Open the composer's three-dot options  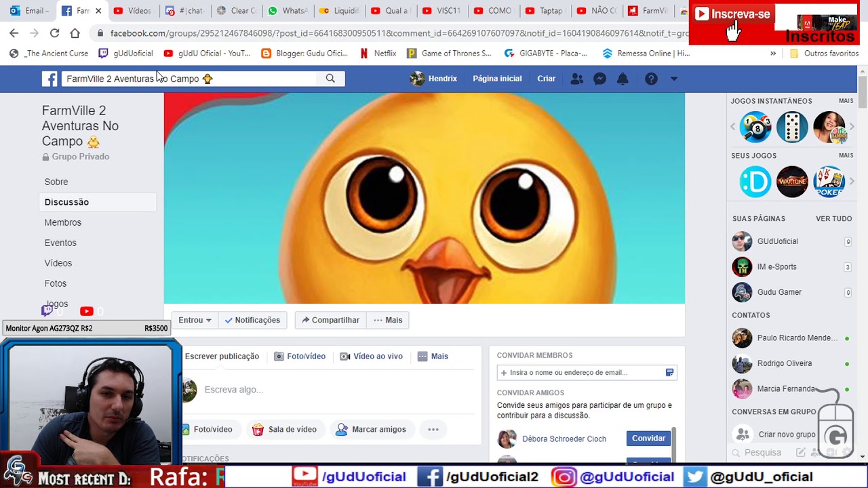coord(433,429)
